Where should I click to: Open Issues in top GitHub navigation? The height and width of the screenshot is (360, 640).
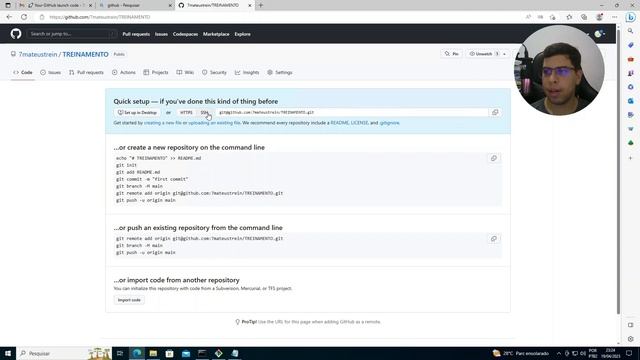click(x=161, y=34)
